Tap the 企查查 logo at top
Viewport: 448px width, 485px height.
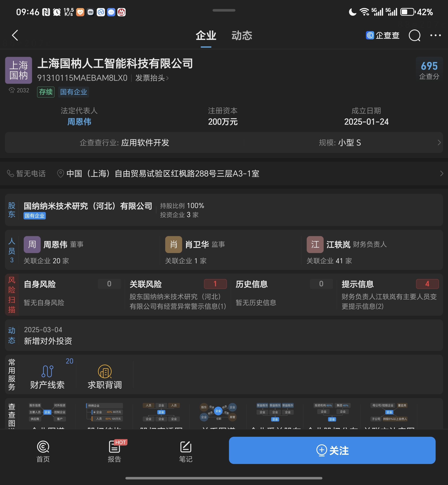[382, 35]
